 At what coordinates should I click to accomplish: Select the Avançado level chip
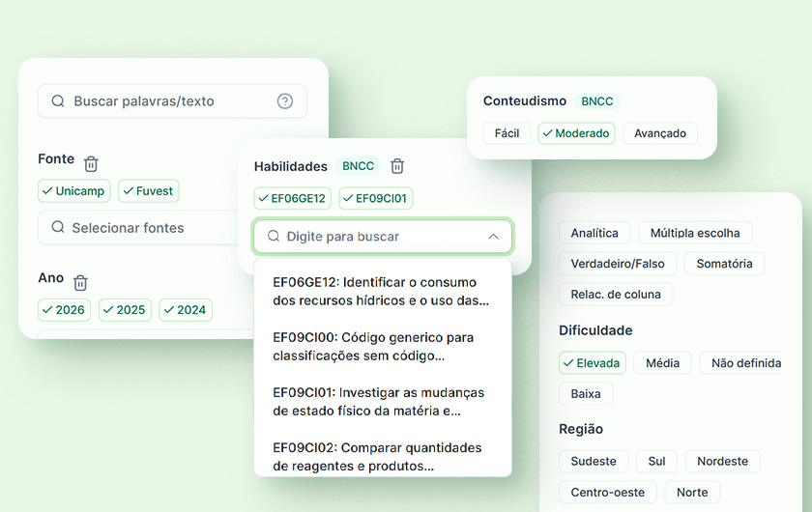tap(660, 133)
